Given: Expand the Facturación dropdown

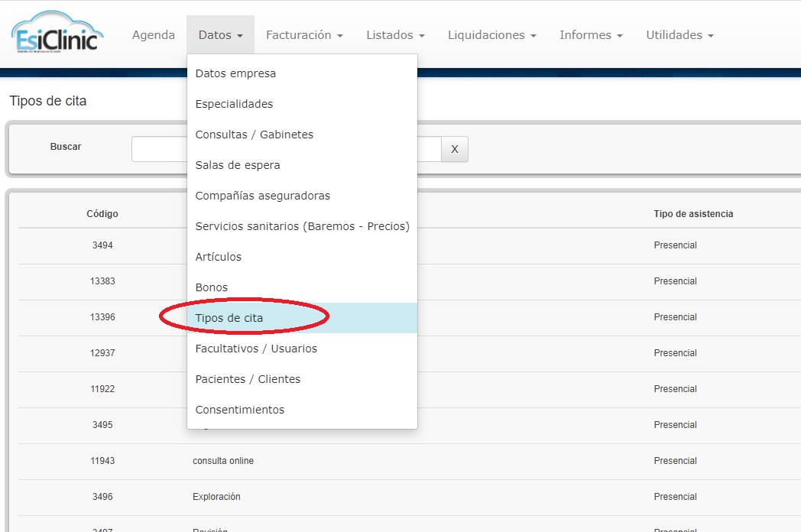Looking at the screenshot, I should pyautogui.click(x=304, y=34).
